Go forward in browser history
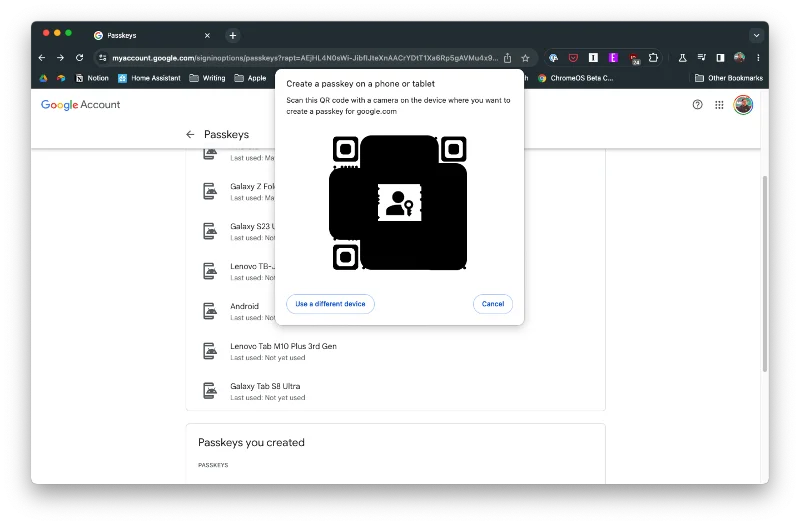Image resolution: width=800 pixels, height=525 pixels. point(60,58)
